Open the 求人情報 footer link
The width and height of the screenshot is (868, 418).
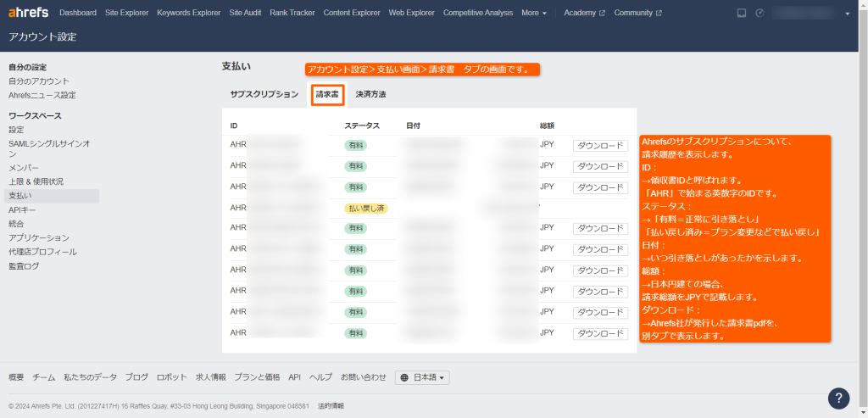211,377
